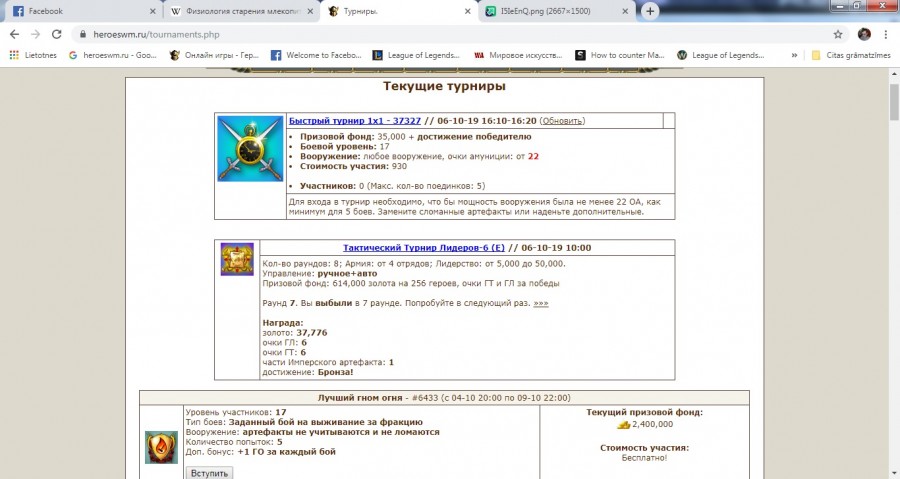This screenshot has width=900, height=479.
Task: Go forward in browser history
Action: (x=36, y=34)
